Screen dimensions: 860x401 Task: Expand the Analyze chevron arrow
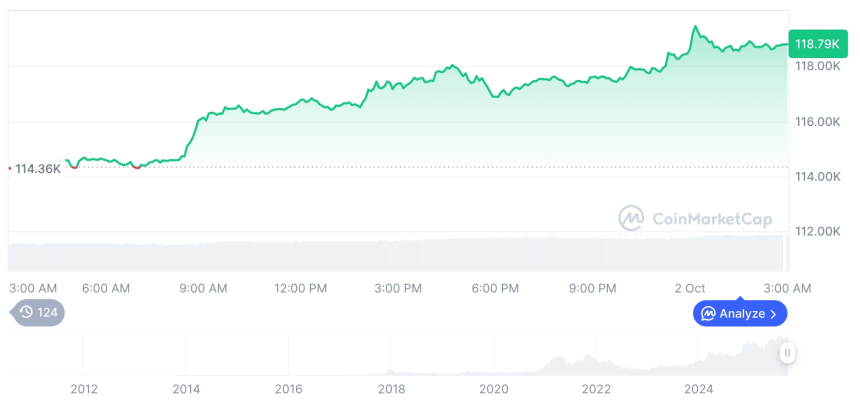tap(773, 314)
